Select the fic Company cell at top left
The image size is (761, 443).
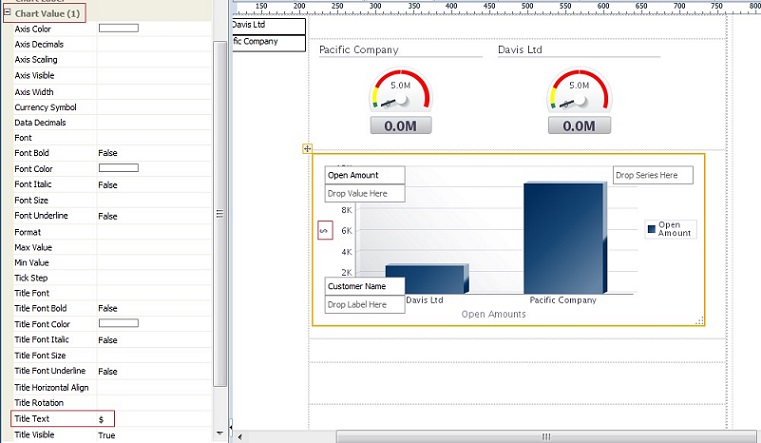[x=269, y=43]
